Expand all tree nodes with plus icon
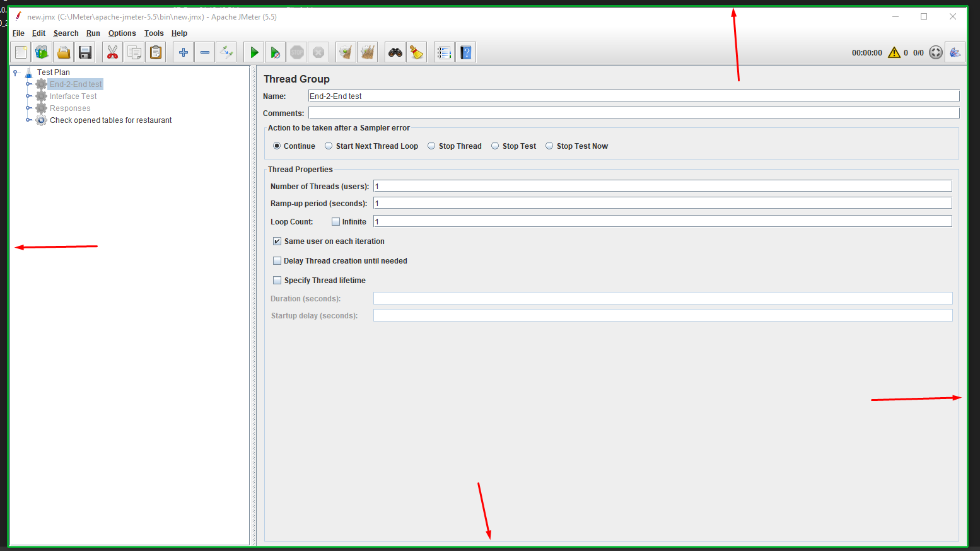980x551 pixels. coord(183,52)
